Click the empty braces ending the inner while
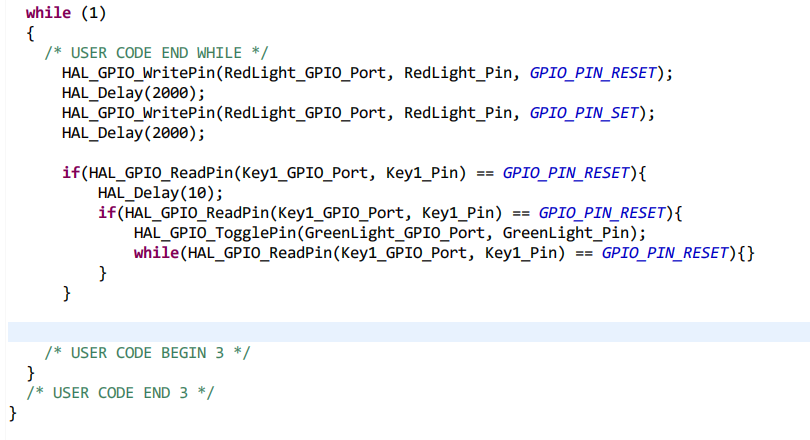 [747, 253]
